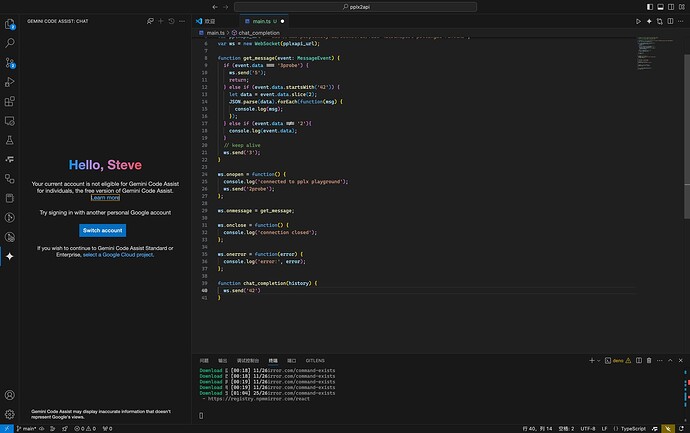Click the editor vertical scrollbar
The width and height of the screenshot is (690, 433).
tap(686, 136)
